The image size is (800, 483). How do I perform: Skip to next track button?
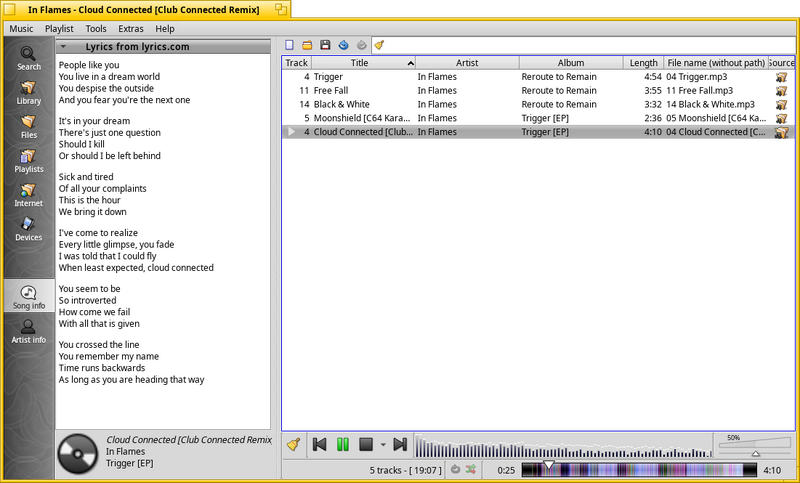pos(400,445)
